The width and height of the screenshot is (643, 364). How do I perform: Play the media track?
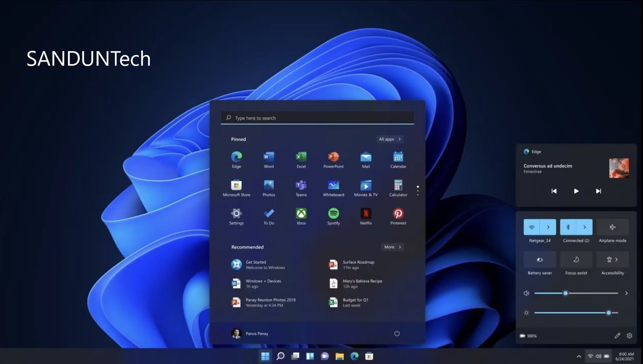[x=576, y=191]
